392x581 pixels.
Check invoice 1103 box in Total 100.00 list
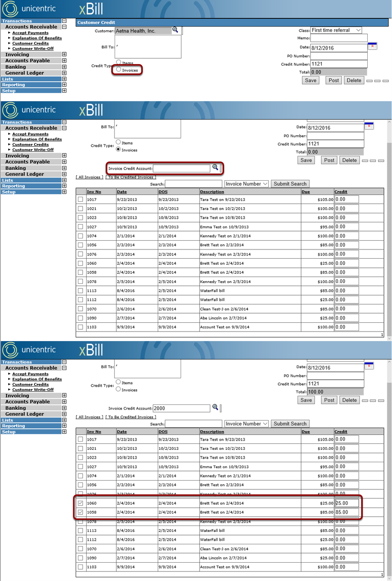pyautogui.click(x=81, y=567)
